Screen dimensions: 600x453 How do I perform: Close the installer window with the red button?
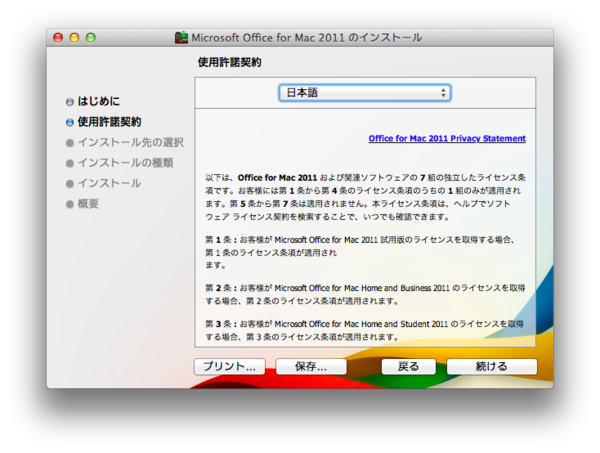pyautogui.click(x=58, y=38)
